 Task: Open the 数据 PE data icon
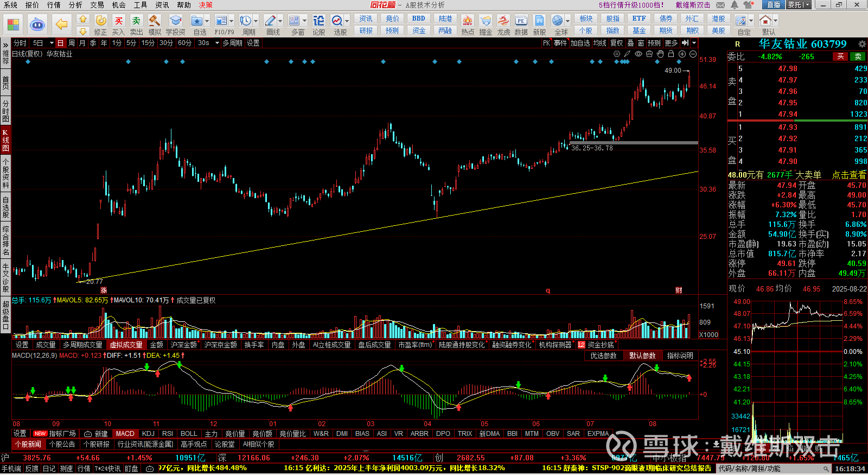click(521, 21)
